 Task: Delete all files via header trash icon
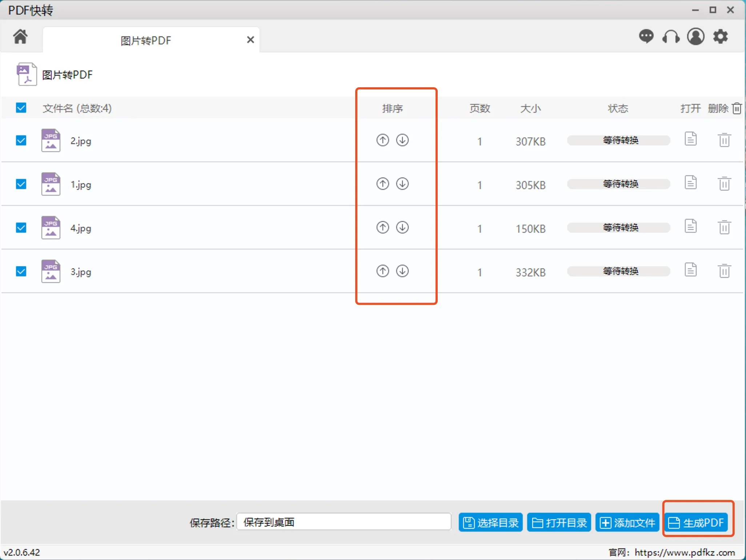click(737, 108)
